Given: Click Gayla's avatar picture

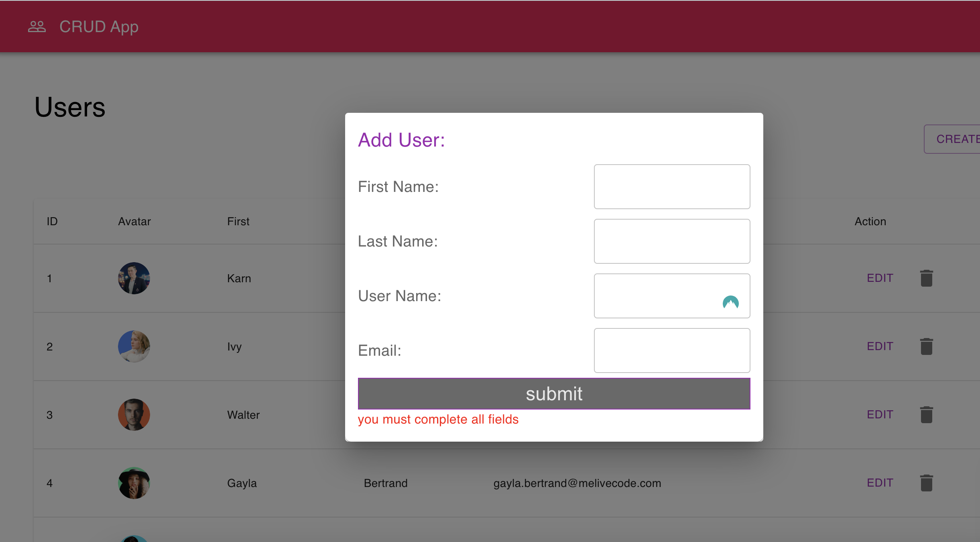Looking at the screenshot, I should (x=134, y=483).
